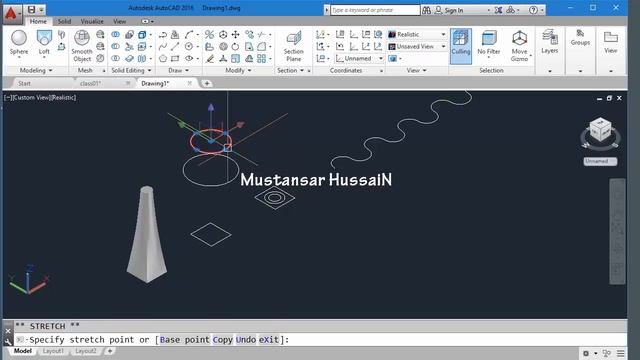Click the customization wrench in command line
The height and width of the screenshot is (360, 640).
(8, 342)
